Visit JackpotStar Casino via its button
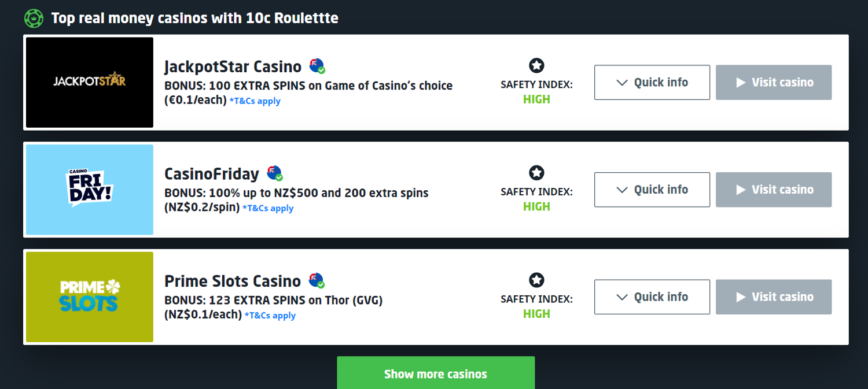 point(773,82)
